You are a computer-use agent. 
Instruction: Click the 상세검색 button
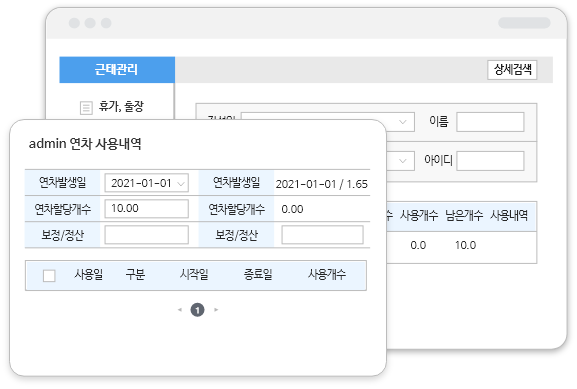coord(512,70)
